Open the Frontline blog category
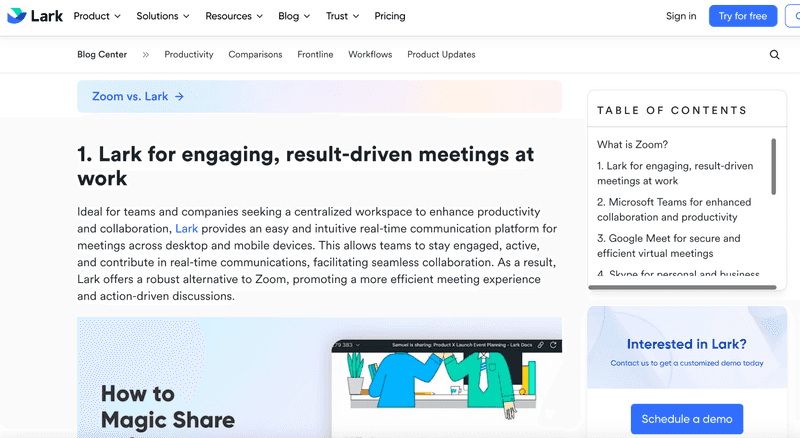The width and height of the screenshot is (800, 438). click(315, 55)
